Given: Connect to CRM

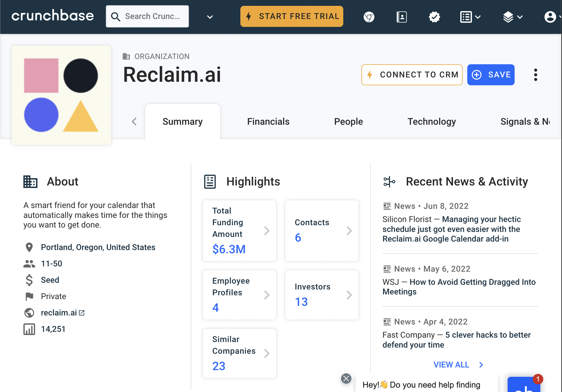Looking at the screenshot, I should pyautogui.click(x=412, y=75).
